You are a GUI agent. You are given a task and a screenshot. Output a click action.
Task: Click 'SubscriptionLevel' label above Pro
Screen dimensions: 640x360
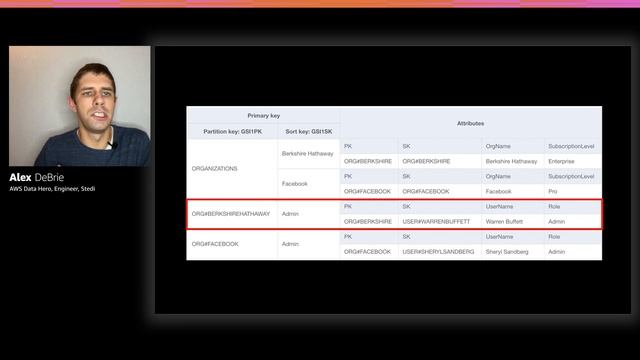point(571,176)
